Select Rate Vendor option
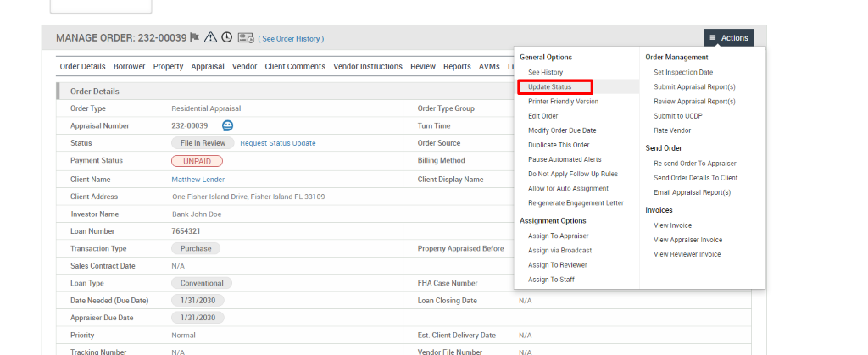The width and height of the screenshot is (868, 355). pyautogui.click(x=672, y=130)
